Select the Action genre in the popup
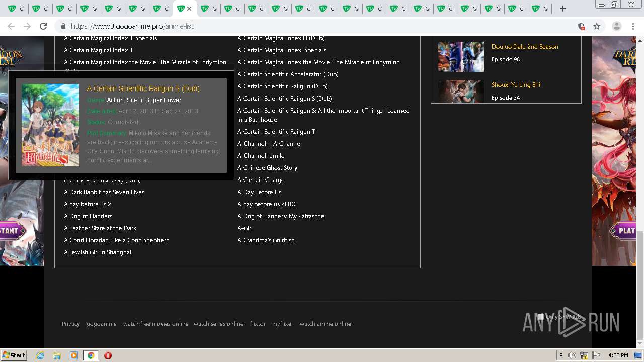The image size is (644, 362). [x=115, y=100]
